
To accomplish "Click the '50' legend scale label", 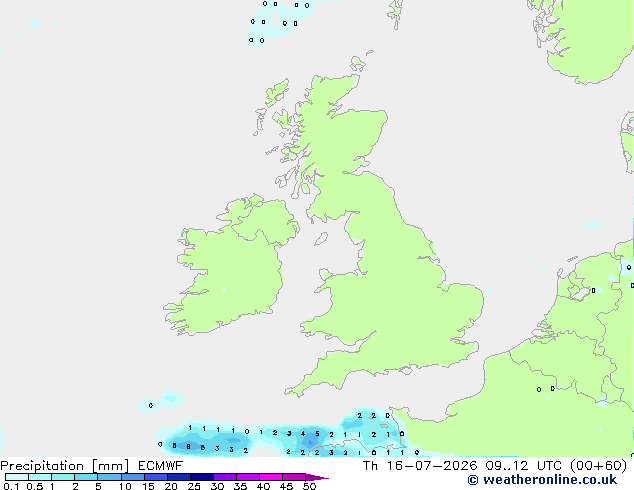I will [x=309, y=486].
